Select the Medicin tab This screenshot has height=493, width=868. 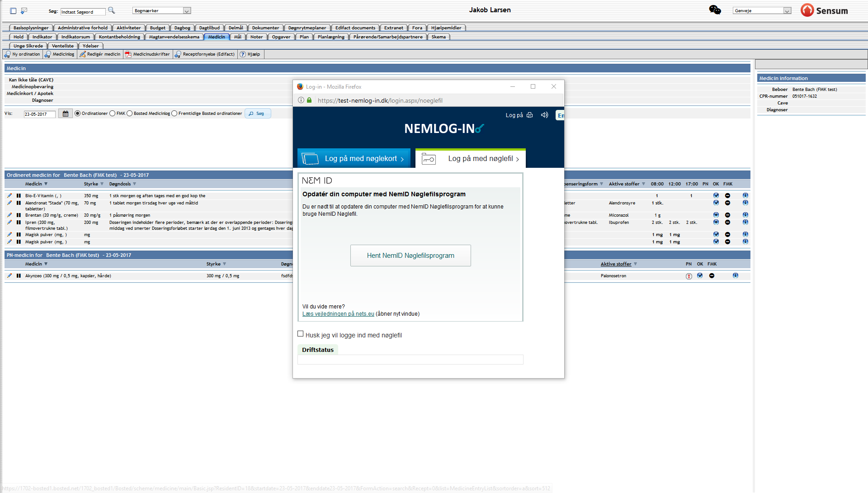tap(217, 37)
